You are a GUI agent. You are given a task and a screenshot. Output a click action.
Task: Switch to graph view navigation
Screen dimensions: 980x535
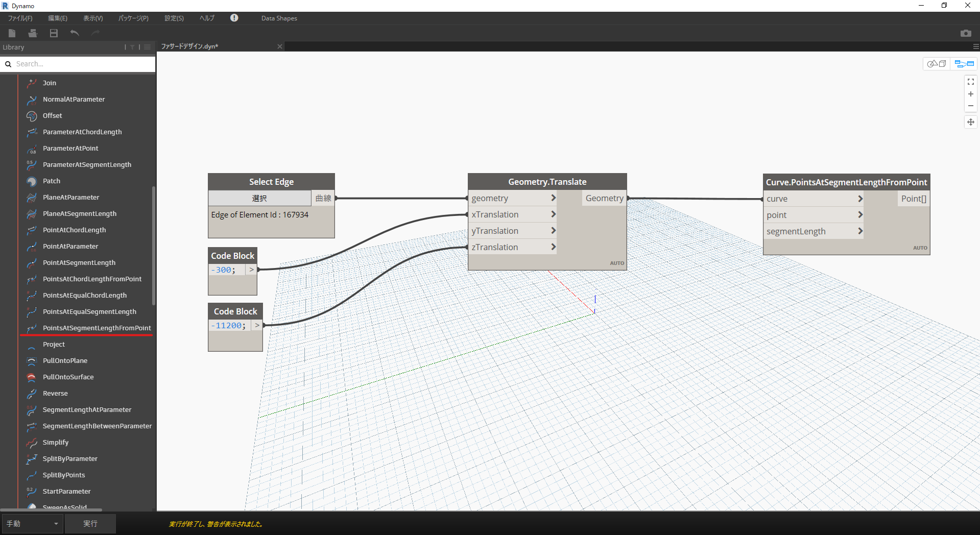964,64
